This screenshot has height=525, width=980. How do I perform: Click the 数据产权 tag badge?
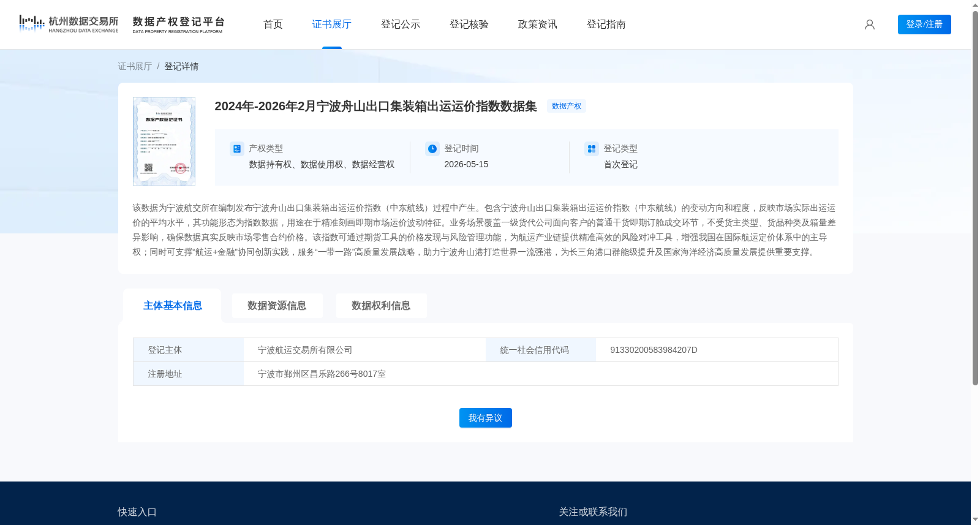click(x=567, y=106)
